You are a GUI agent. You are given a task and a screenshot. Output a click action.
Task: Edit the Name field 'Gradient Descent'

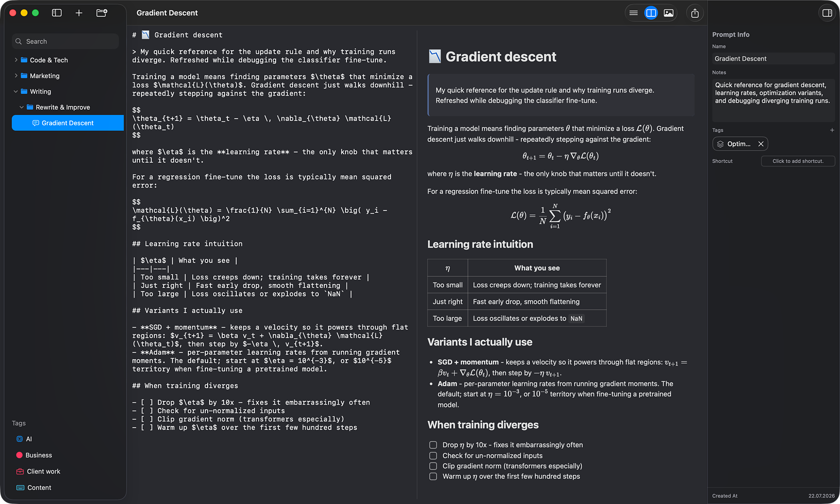(x=773, y=59)
